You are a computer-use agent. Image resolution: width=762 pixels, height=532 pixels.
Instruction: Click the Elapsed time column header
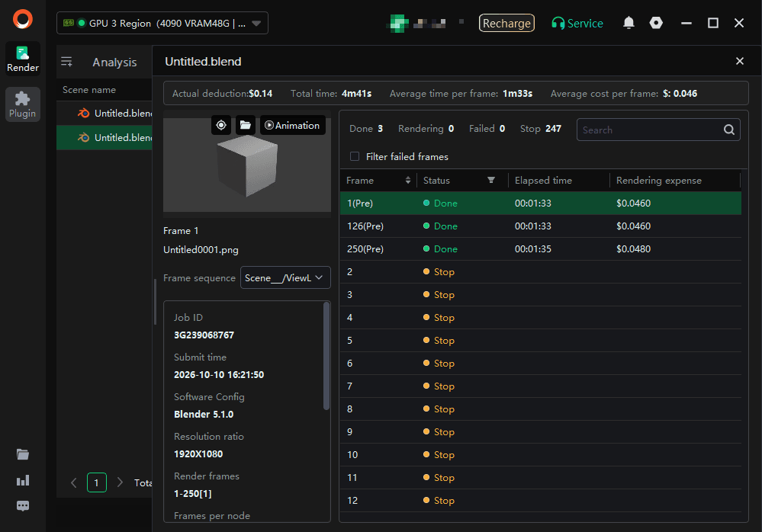[x=543, y=181]
